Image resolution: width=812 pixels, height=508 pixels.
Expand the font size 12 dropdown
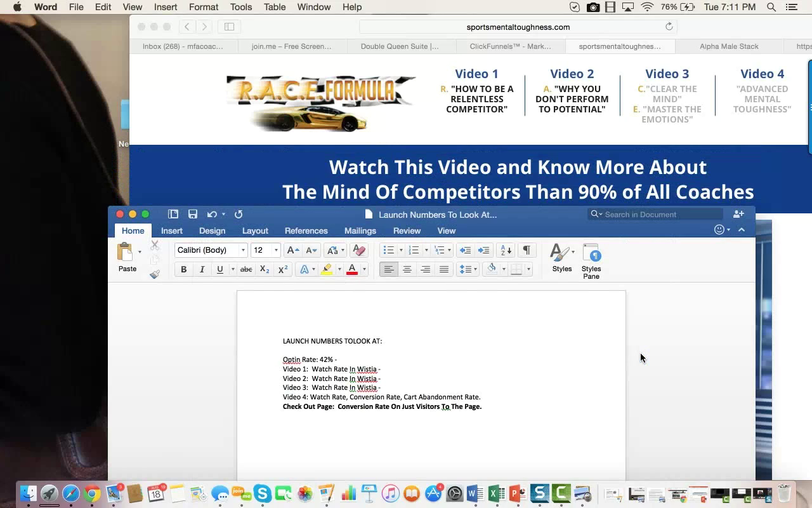click(x=276, y=250)
